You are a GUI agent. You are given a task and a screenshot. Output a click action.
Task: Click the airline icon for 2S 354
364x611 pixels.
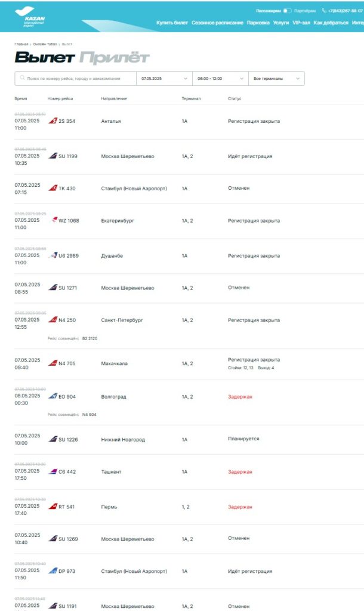(x=53, y=121)
